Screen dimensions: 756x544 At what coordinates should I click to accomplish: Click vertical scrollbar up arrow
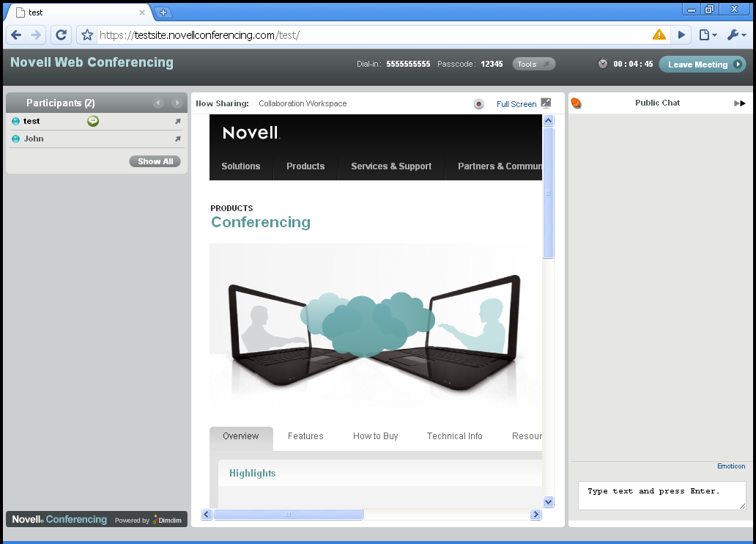coord(548,121)
